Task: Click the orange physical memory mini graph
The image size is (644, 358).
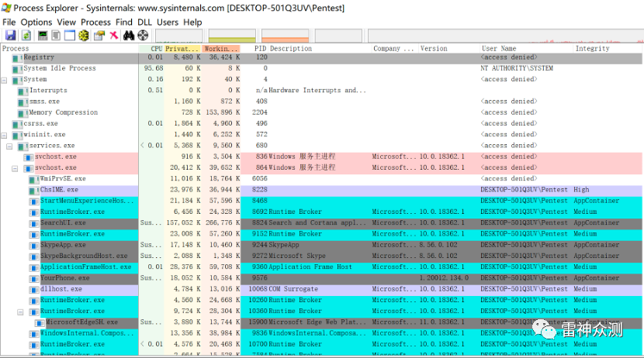Action: pyautogui.click(x=286, y=36)
